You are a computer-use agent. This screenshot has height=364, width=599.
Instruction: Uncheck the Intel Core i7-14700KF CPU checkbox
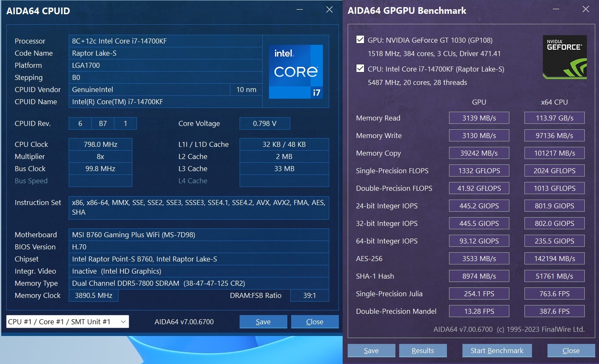360,69
